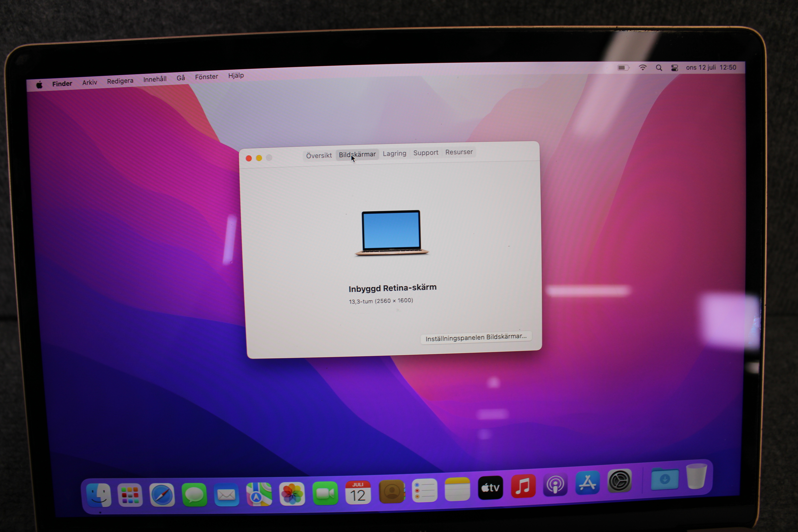Viewport: 798px width, 532px height.
Task: Launch Launchpad from the Dock
Action: 130,495
